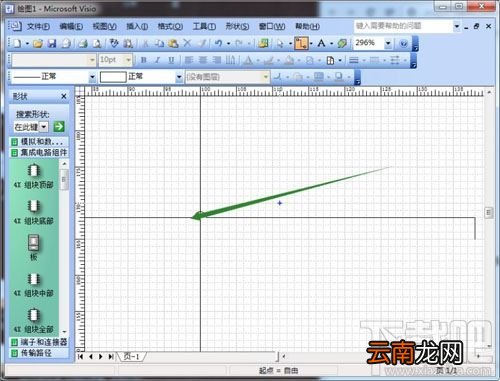Select the Text tool A icon
Image resolution: width=500 pixels, height=381 pixels.
click(321, 43)
